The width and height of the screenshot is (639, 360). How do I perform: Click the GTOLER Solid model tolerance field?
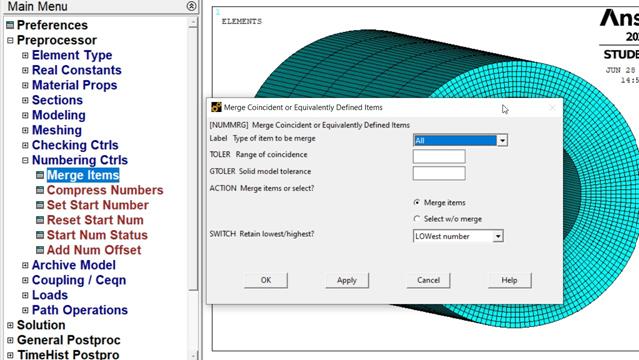coord(439,173)
